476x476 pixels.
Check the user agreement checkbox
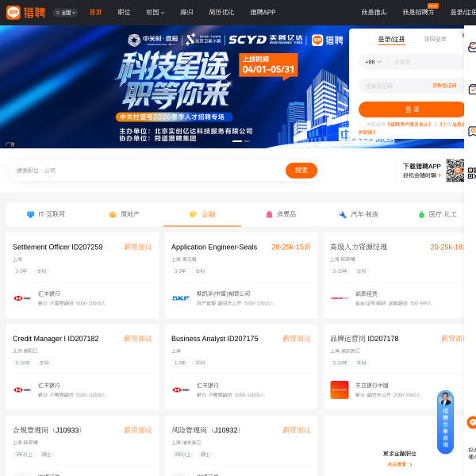tap(362, 125)
